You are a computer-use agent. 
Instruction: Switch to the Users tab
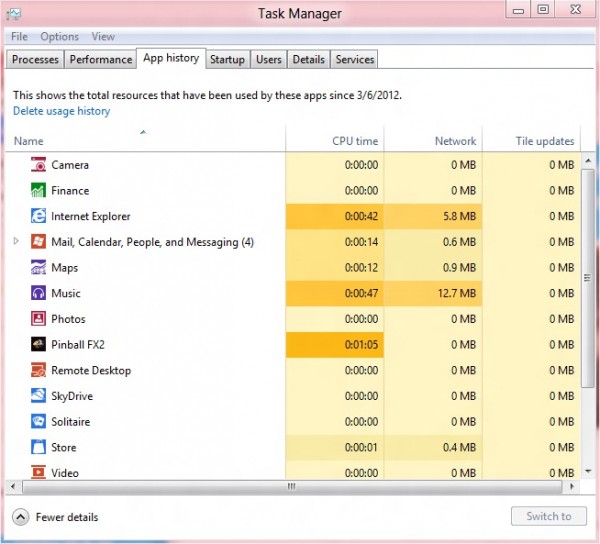point(269,60)
